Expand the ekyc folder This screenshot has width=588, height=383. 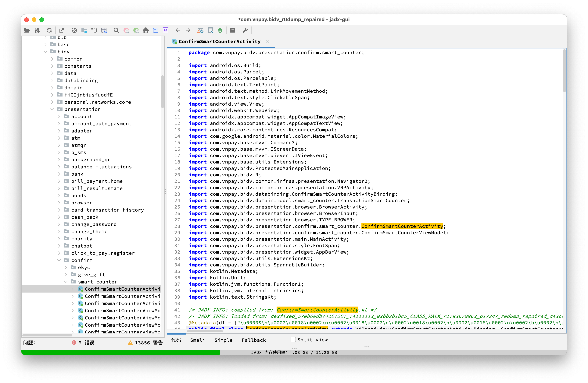coord(66,267)
